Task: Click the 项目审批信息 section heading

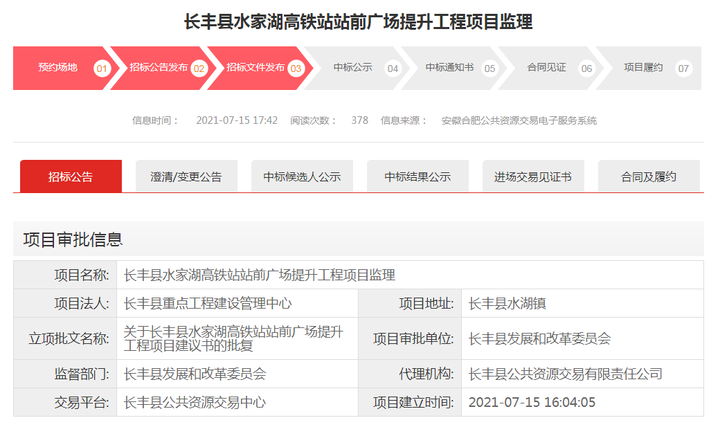Action: click(x=73, y=240)
